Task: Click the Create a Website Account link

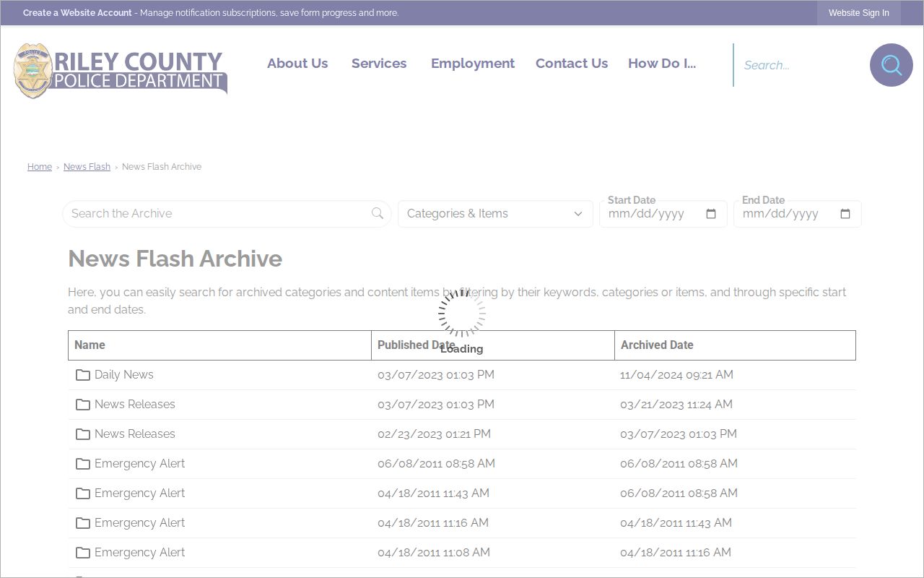Action: (77, 13)
